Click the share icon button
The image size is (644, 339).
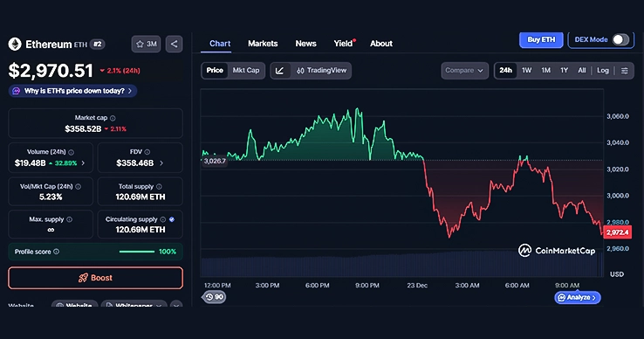[175, 44]
